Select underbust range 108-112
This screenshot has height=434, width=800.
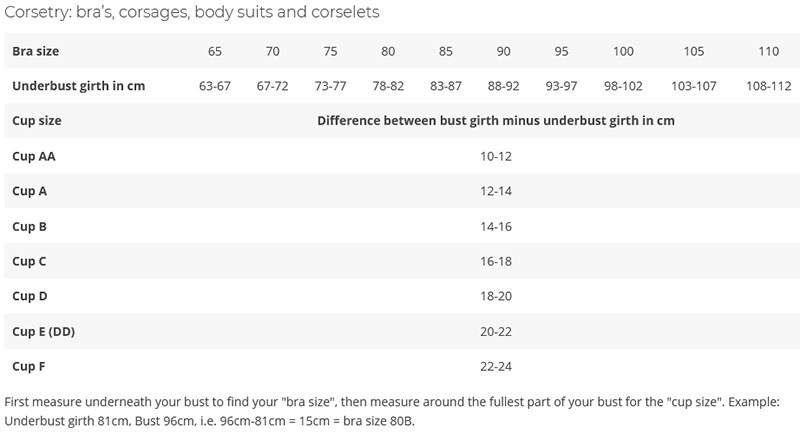pyautogui.click(x=769, y=86)
